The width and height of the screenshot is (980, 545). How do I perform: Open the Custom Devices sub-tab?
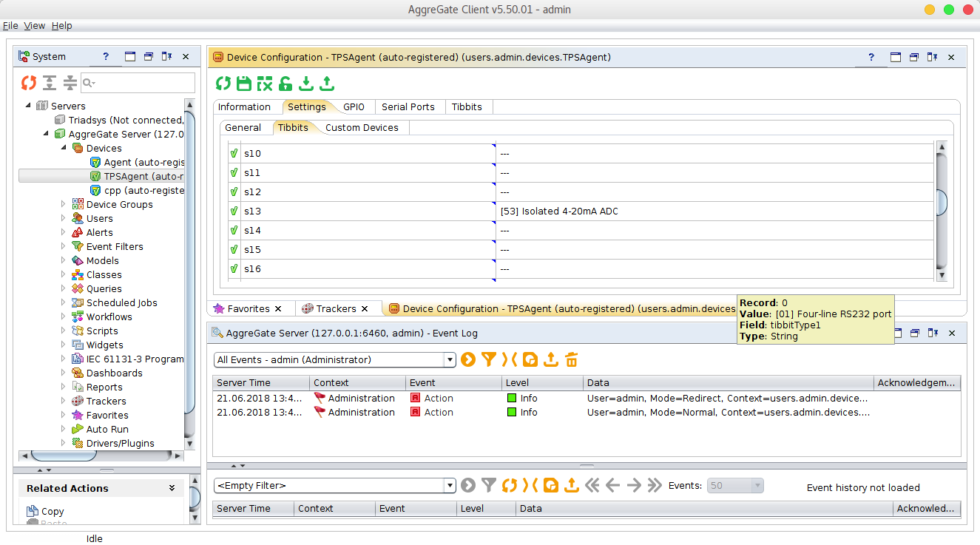click(362, 127)
